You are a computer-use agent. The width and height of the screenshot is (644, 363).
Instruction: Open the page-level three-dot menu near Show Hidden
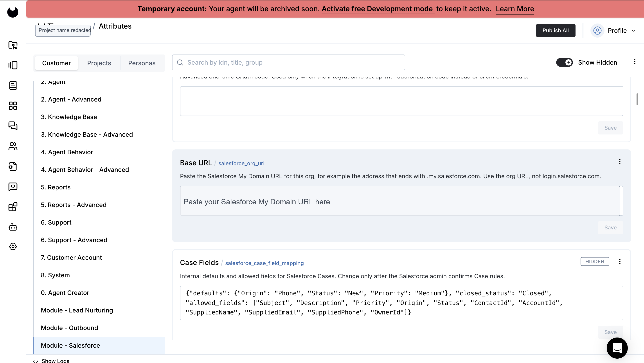pos(635,62)
